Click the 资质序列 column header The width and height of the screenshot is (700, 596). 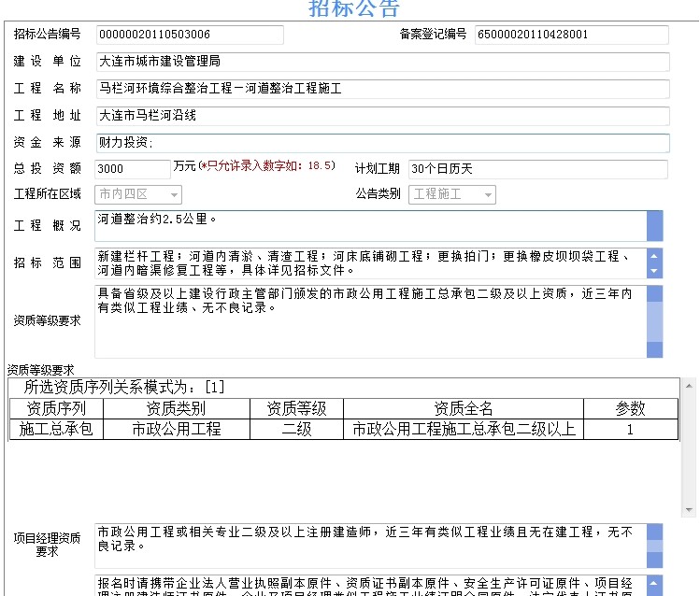click(56, 408)
